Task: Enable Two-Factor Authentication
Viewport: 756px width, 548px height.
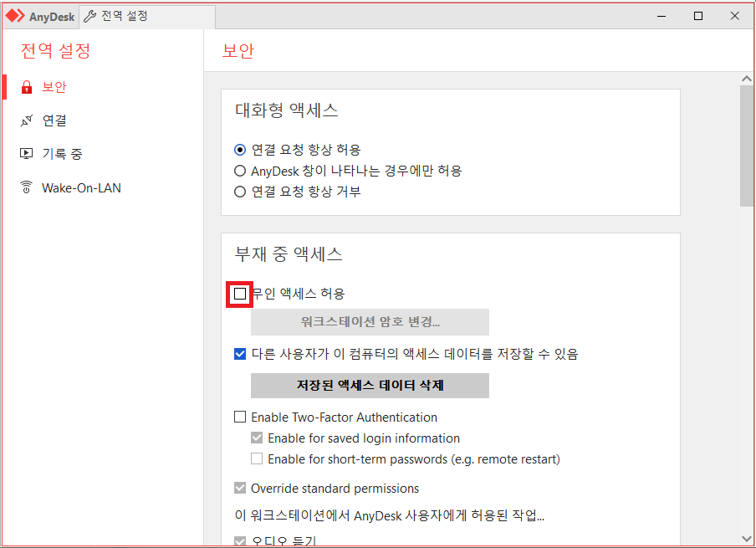Action: coord(240,417)
